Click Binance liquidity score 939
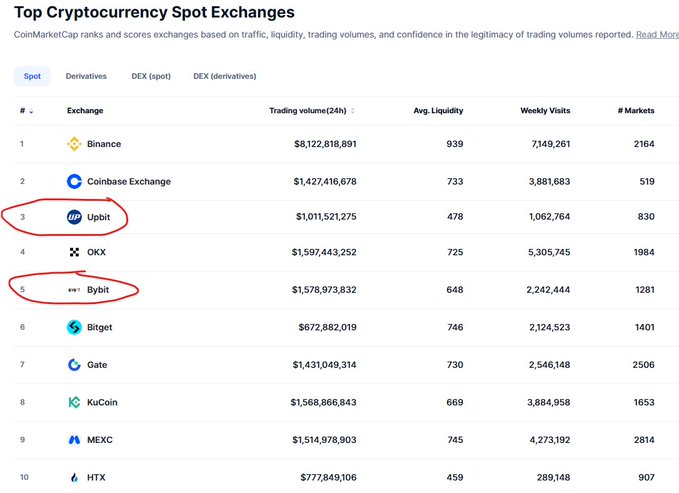679x493 pixels. coord(455,144)
